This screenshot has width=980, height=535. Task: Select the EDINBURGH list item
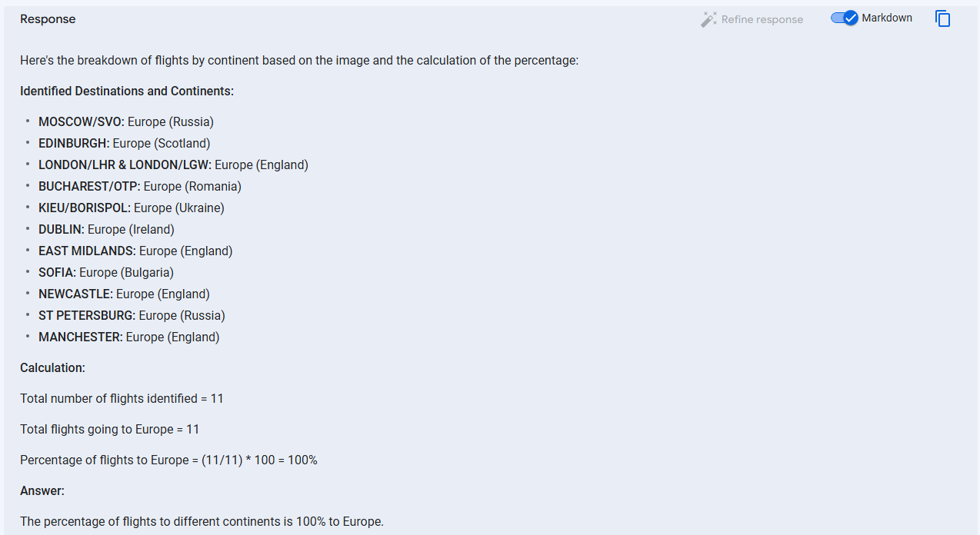pos(125,143)
